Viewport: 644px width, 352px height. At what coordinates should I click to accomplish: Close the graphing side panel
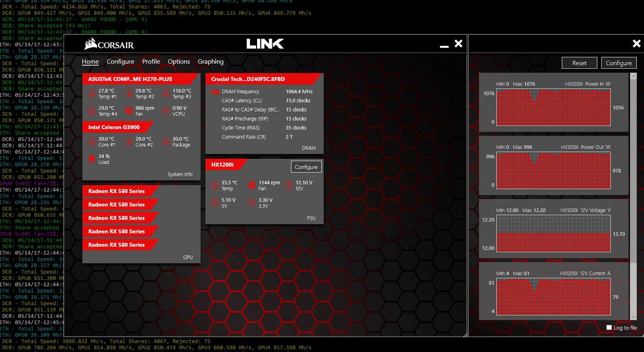click(x=636, y=44)
